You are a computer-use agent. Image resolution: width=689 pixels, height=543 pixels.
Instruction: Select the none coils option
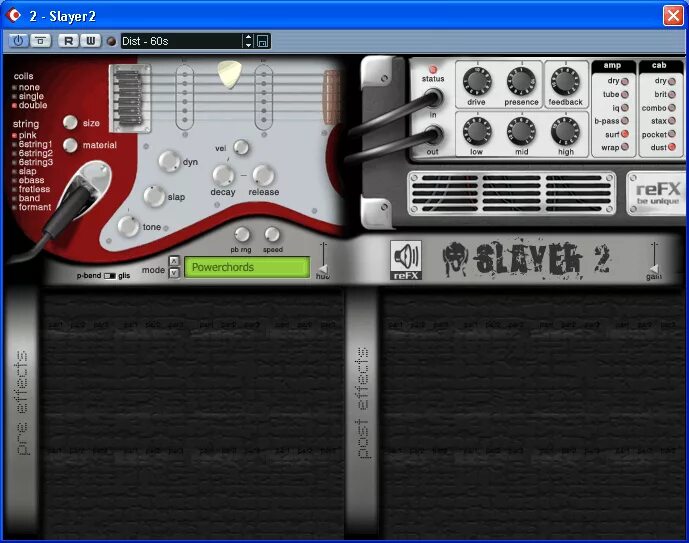(27, 87)
